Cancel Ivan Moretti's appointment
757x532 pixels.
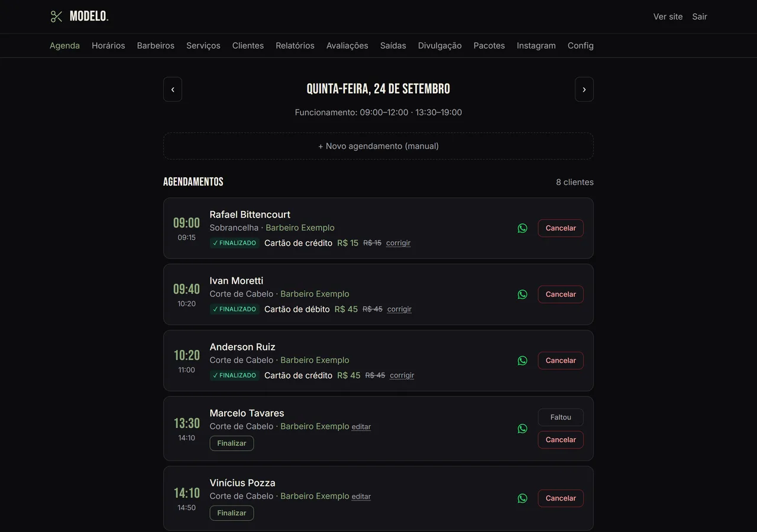[x=561, y=294]
